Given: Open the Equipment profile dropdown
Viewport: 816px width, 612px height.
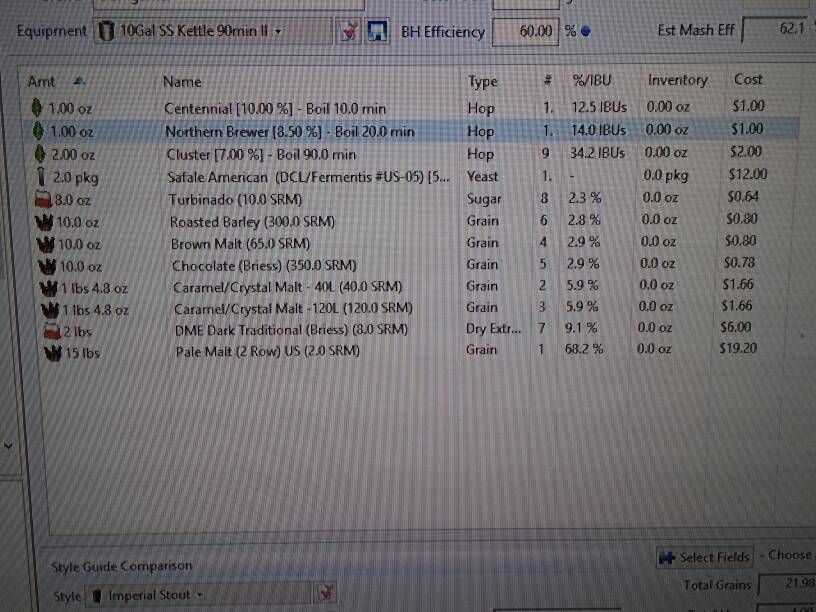Looking at the screenshot, I should (212, 31).
